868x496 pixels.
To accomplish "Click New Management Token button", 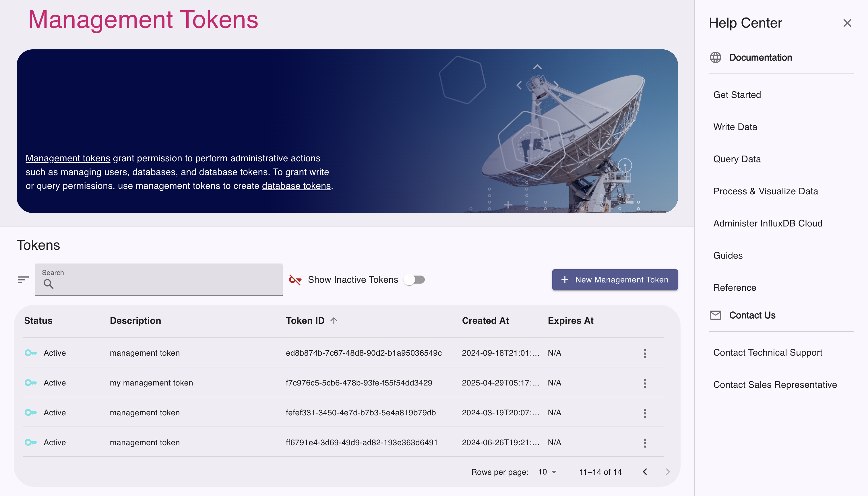I will tap(615, 280).
